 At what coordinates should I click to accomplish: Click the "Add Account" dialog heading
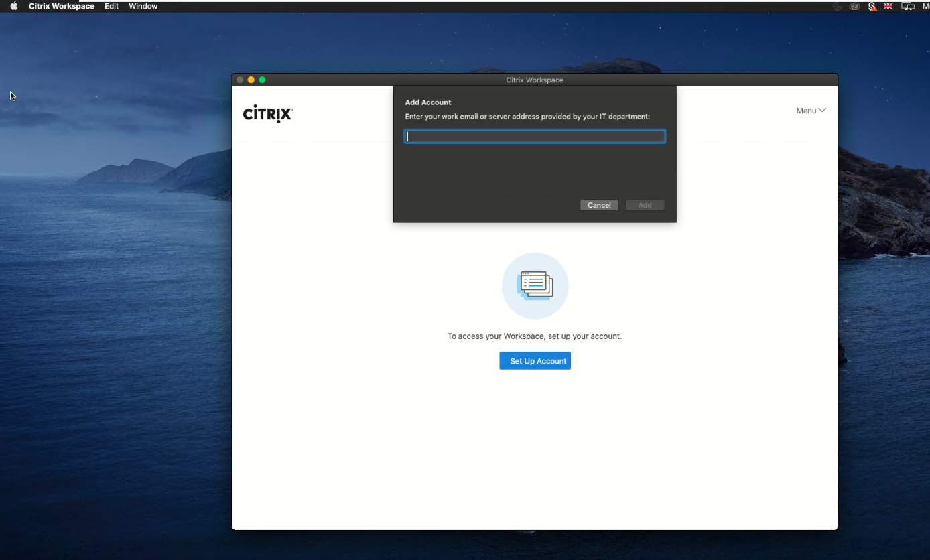(428, 102)
